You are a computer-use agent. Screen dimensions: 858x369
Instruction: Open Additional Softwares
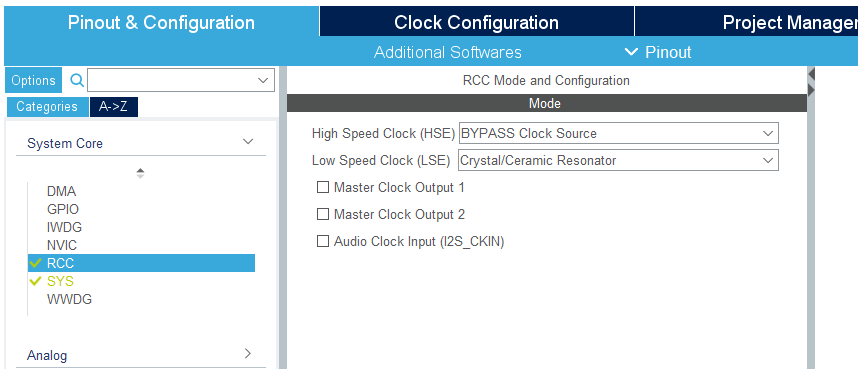(448, 53)
